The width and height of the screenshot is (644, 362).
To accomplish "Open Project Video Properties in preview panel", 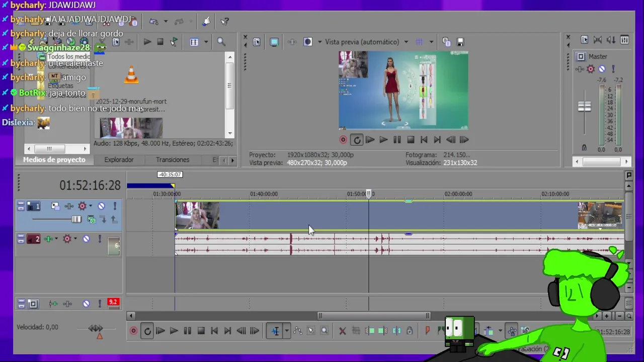I will point(257,42).
